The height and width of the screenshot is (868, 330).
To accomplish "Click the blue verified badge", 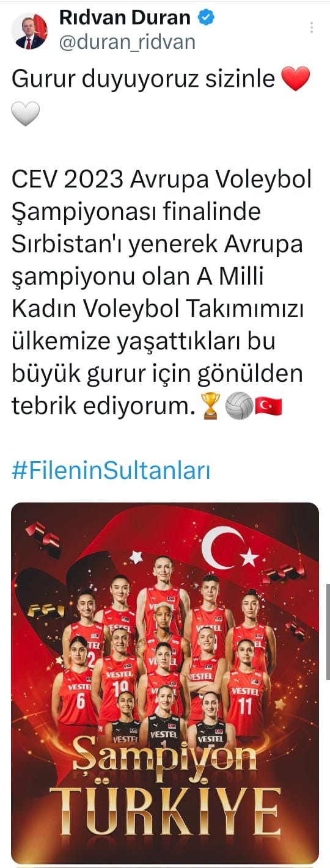I will click(207, 18).
